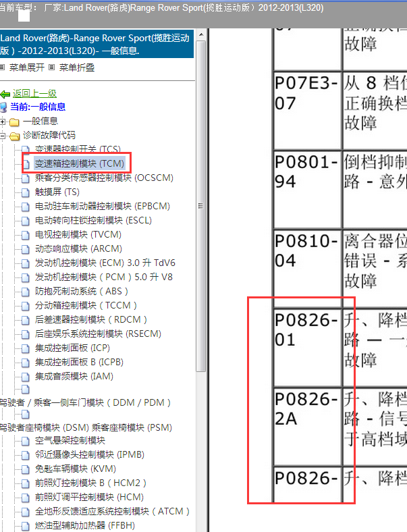
Task: Click the 一般信息 folder icon
Action: click(x=14, y=122)
